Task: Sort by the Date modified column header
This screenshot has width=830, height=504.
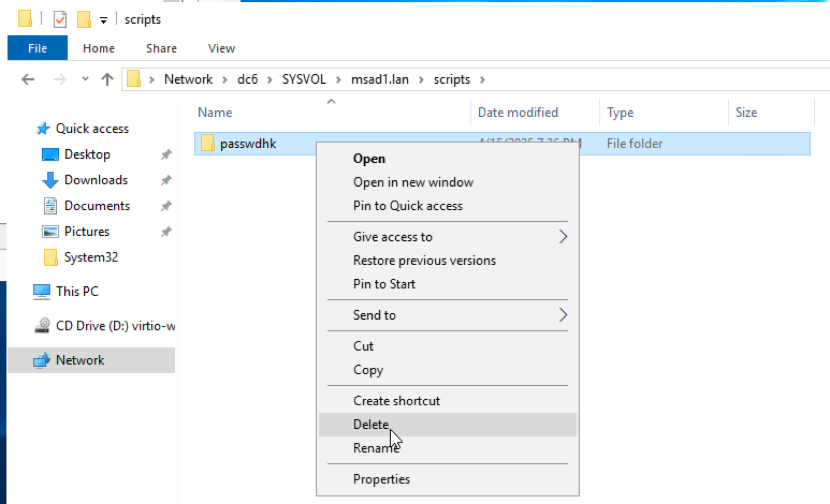Action: (517, 113)
